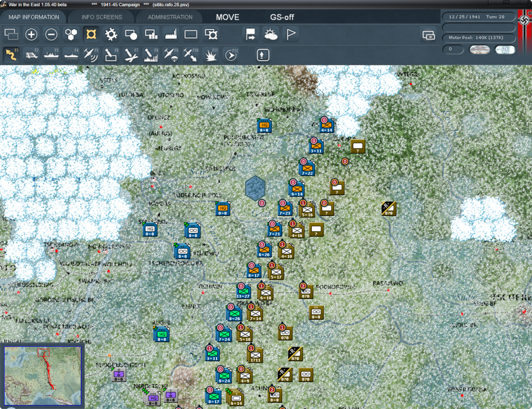The width and height of the screenshot is (532, 409).
Task: Select Air Recon mode (F5)
Action: [x=91, y=54]
